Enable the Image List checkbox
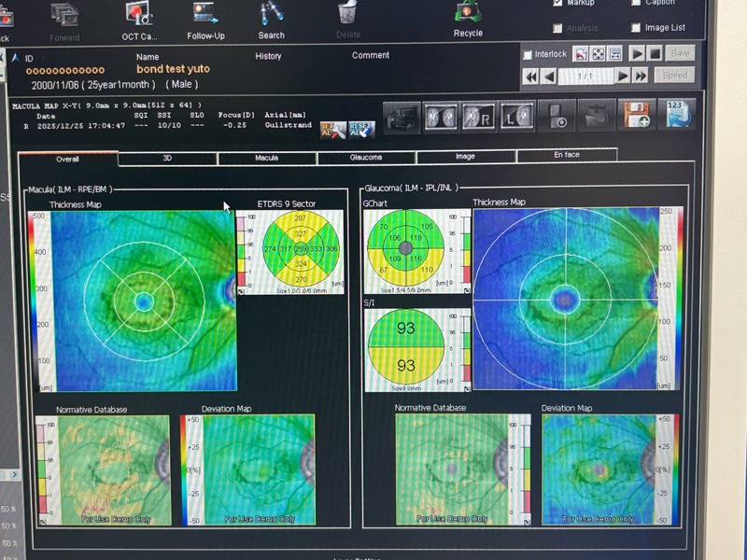Image resolution: width=747 pixels, height=560 pixels. pos(637,28)
